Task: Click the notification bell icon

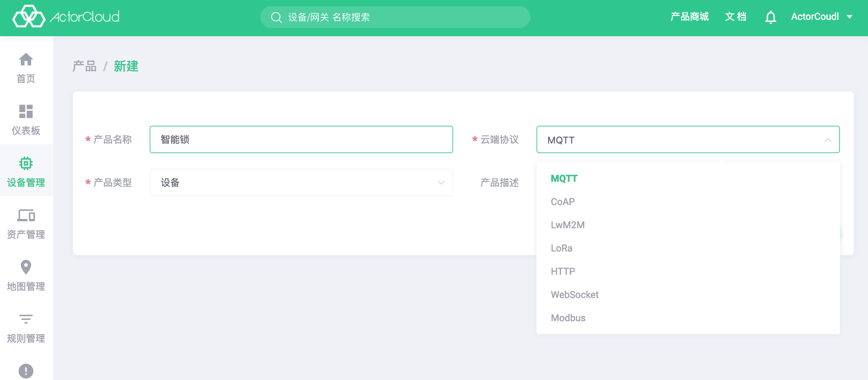Action: 771,17
